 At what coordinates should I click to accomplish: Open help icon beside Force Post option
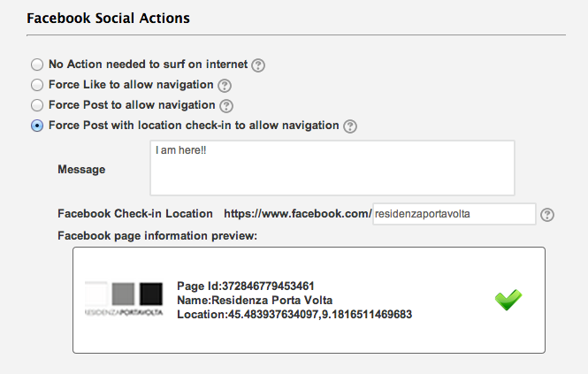(226, 106)
